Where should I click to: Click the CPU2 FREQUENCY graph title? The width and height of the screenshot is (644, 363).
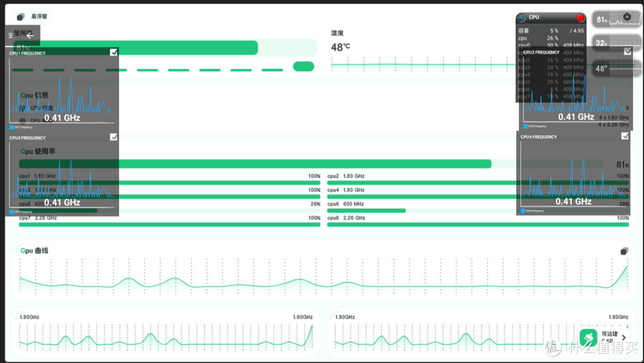pos(541,52)
